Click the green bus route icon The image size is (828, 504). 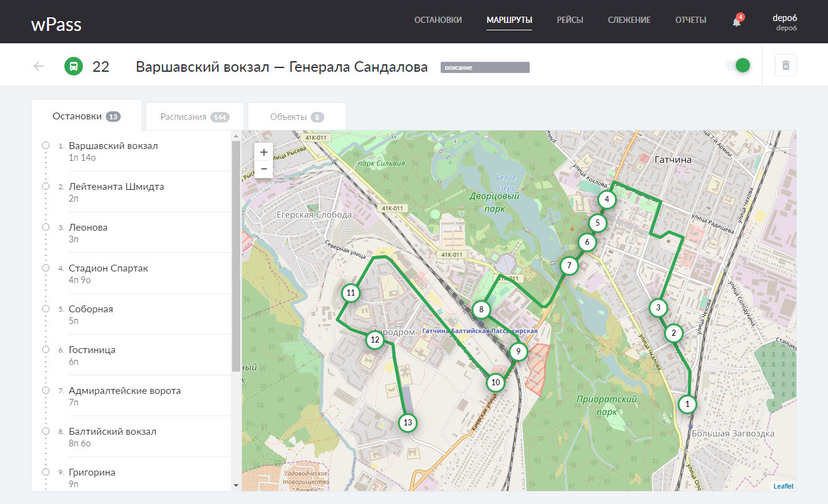click(x=74, y=66)
